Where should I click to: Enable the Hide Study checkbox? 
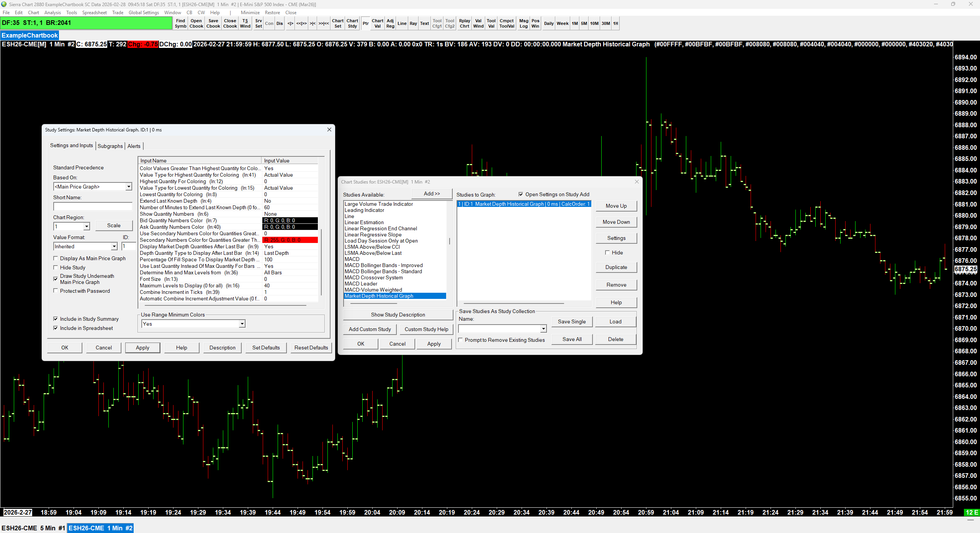[x=56, y=267]
